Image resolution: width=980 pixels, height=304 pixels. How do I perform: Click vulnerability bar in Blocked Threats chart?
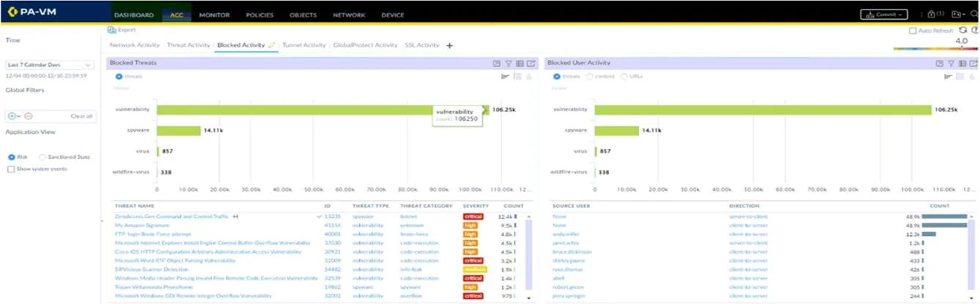(x=323, y=110)
